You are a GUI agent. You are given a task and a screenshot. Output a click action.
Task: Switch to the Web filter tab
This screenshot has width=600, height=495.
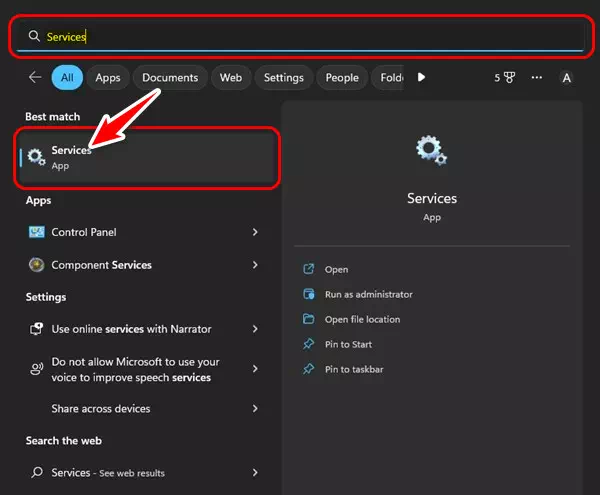point(231,78)
